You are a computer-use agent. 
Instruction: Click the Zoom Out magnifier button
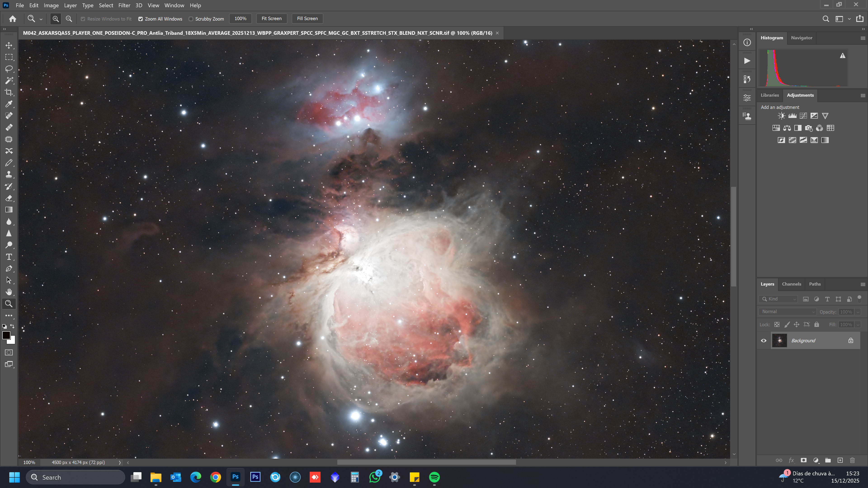[x=69, y=19]
